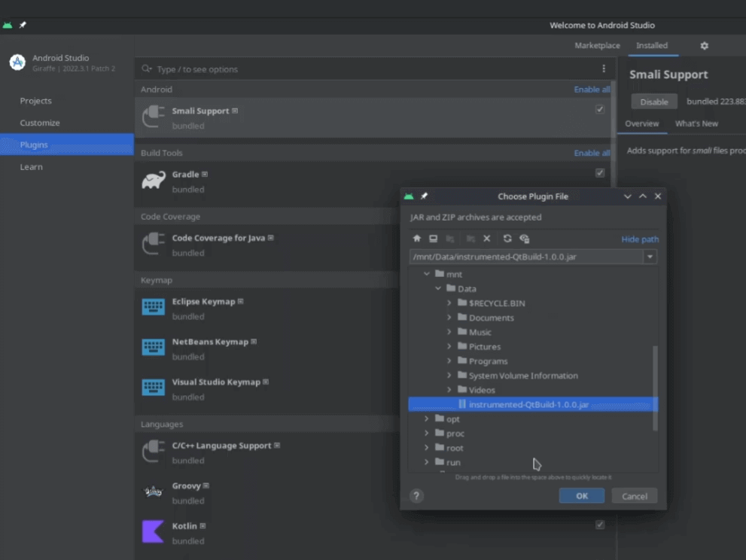Select the Kotlin plugin logo icon
This screenshot has width=746, height=560.
153,531
